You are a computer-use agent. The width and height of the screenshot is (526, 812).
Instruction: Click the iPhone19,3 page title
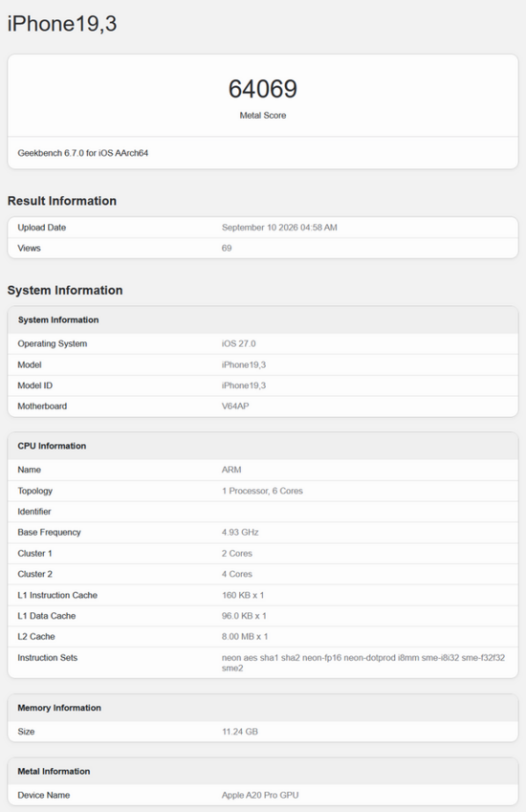tap(62, 24)
